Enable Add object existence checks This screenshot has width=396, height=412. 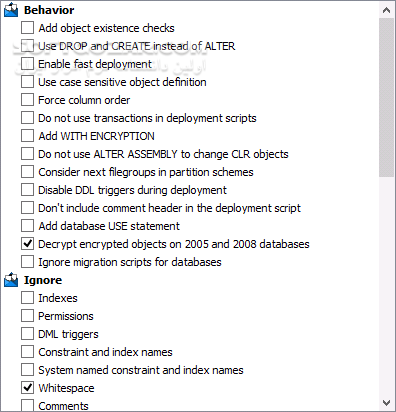[27, 28]
